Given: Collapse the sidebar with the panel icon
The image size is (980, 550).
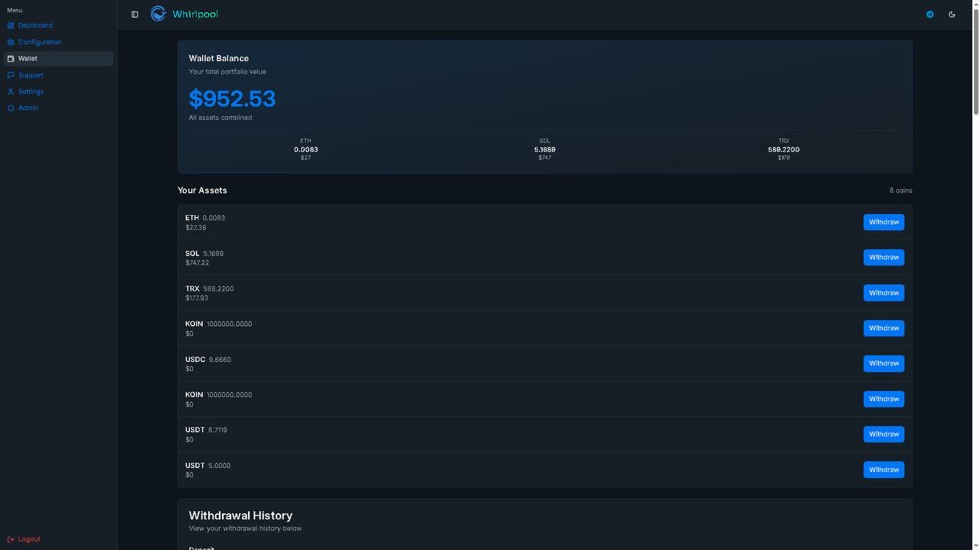Looking at the screenshot, I should pyautogui.click(x=135, y=15).
